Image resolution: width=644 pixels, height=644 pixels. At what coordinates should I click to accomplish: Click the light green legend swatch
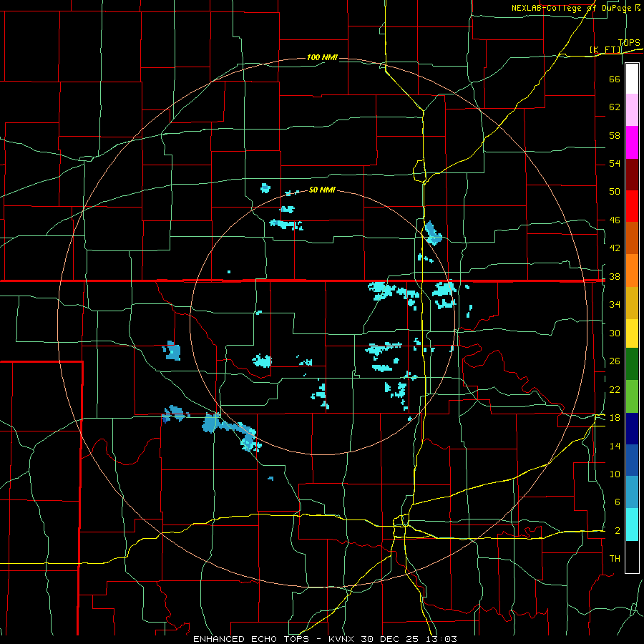632,396
